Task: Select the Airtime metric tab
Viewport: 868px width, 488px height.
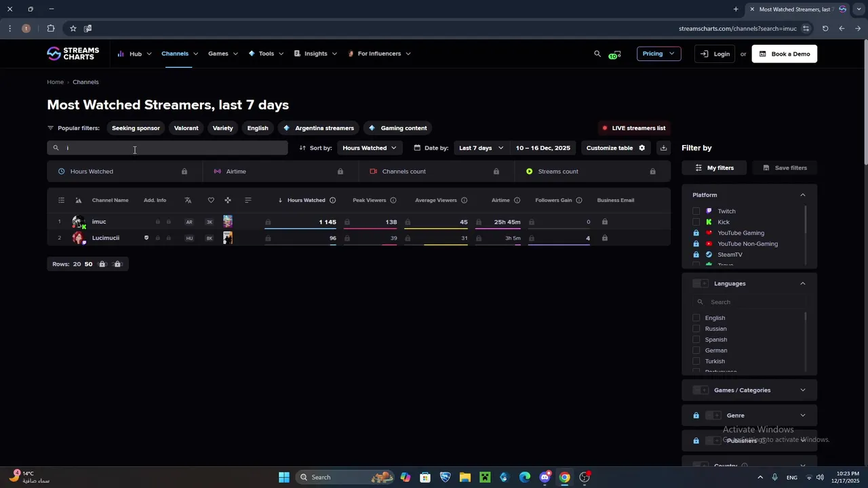Action: pos(281,171)
